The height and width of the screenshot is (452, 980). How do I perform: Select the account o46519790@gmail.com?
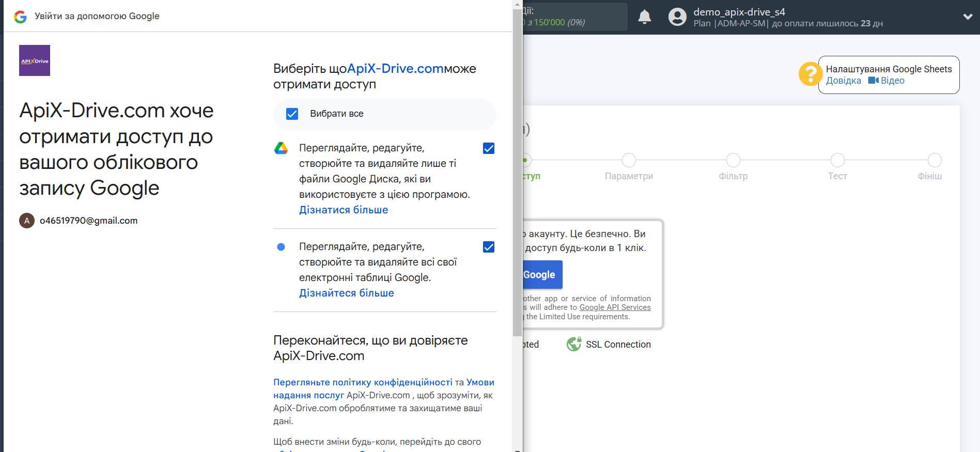(x=88, y=221)
